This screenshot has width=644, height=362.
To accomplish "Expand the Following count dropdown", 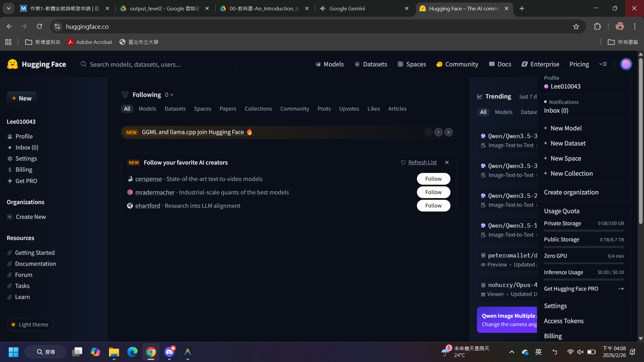I will (169, 95).
